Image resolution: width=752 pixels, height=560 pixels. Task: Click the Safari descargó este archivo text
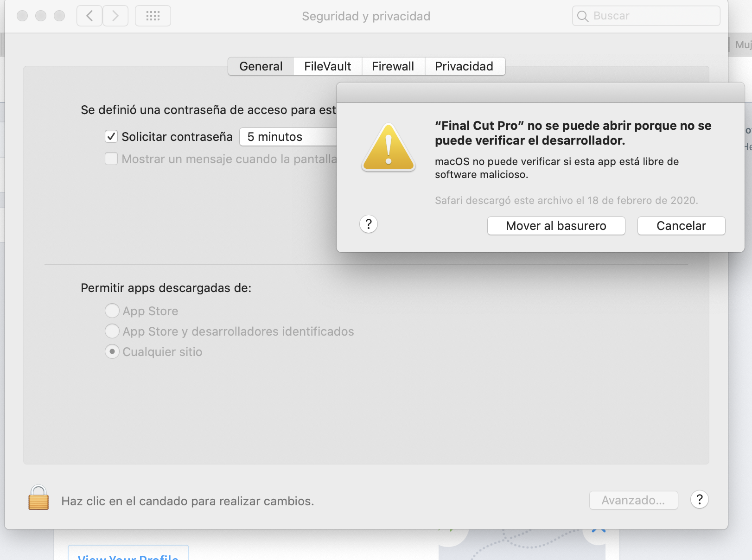pyautogui.click(x=567, y=200)
